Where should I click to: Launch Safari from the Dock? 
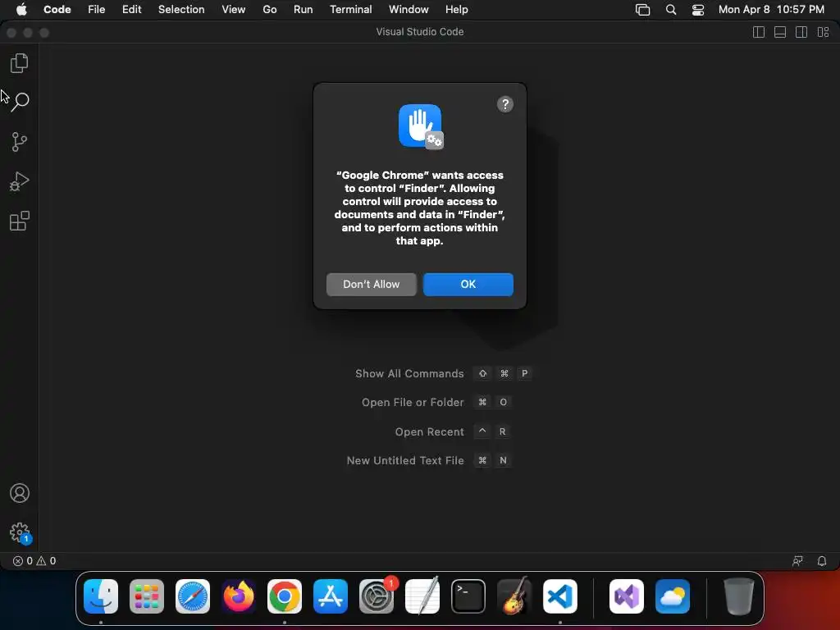point(193,596)
